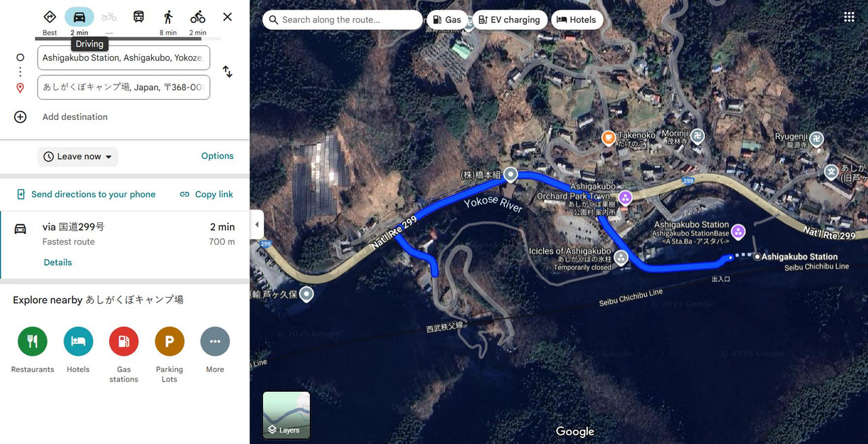This screenshot has width=868, height=444.
Task: Click the Gas stations nearby icon
Action: pos(123,342)
